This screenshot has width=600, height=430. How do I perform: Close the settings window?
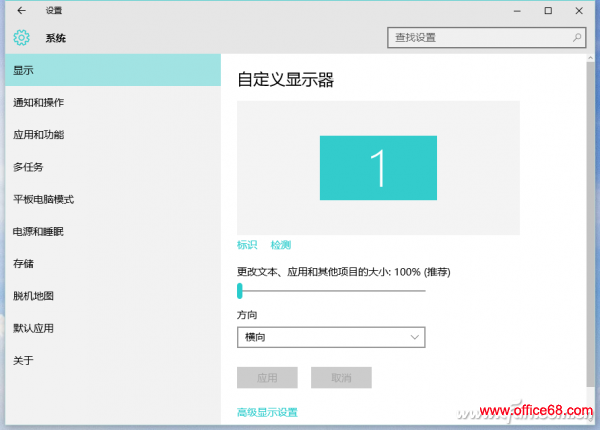(579, 11)
